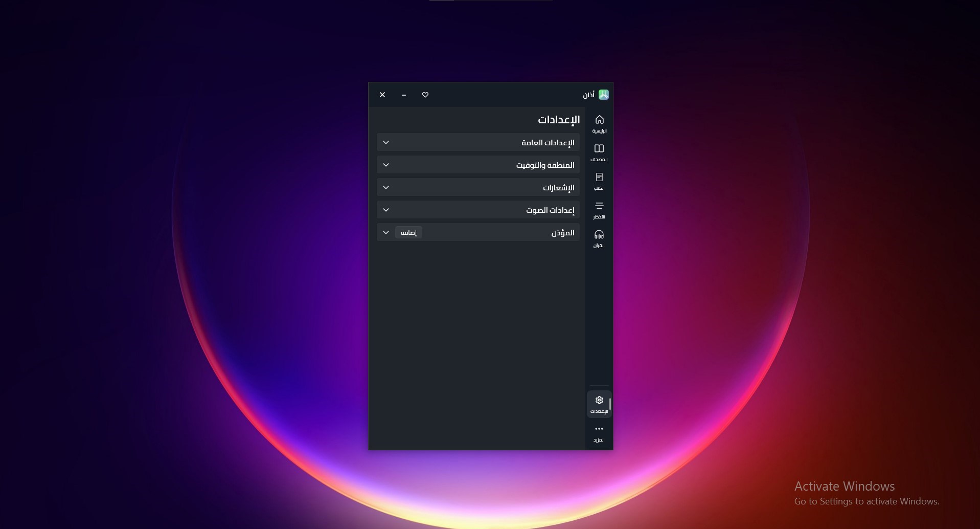Click the Adan app logo
This screenshot has height=529, width=980.
click(604, 94)
